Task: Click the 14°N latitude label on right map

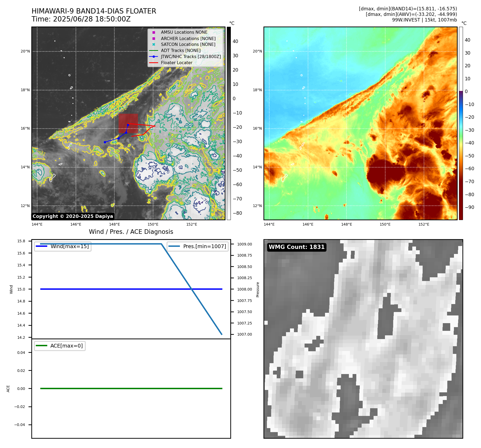Action: [x=257, y=167]
